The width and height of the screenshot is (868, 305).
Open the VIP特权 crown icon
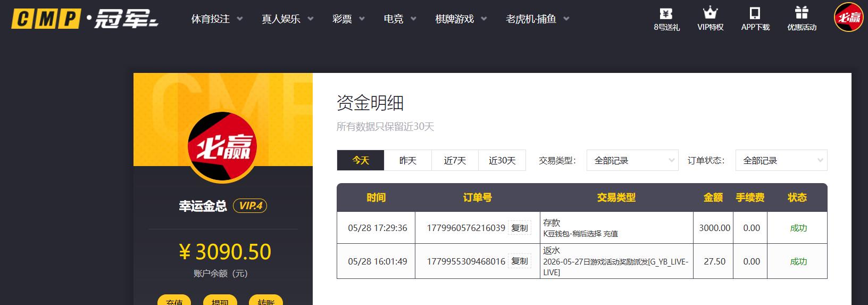click(x=710, y=19)
